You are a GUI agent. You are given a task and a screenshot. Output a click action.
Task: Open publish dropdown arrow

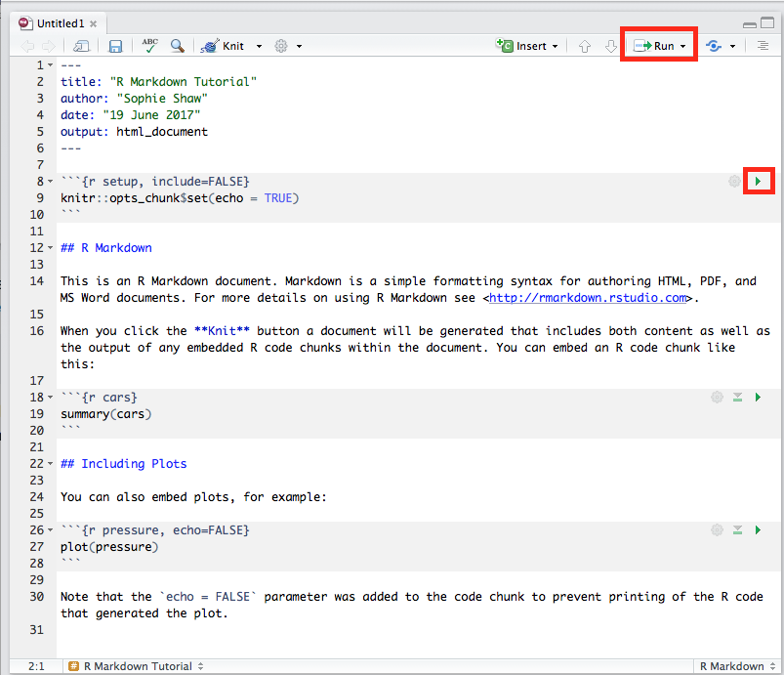732,46
